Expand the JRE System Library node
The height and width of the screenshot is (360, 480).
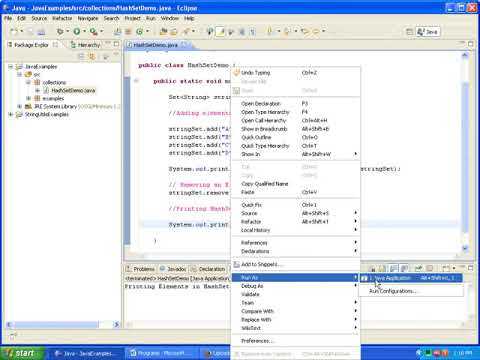pyautogui.click(x=20, y=106)
